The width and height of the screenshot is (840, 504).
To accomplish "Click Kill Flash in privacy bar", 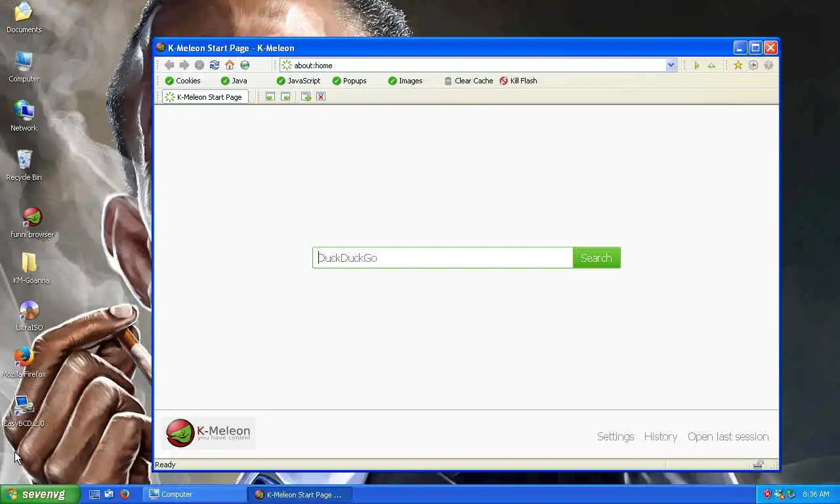I will [518, 81].
